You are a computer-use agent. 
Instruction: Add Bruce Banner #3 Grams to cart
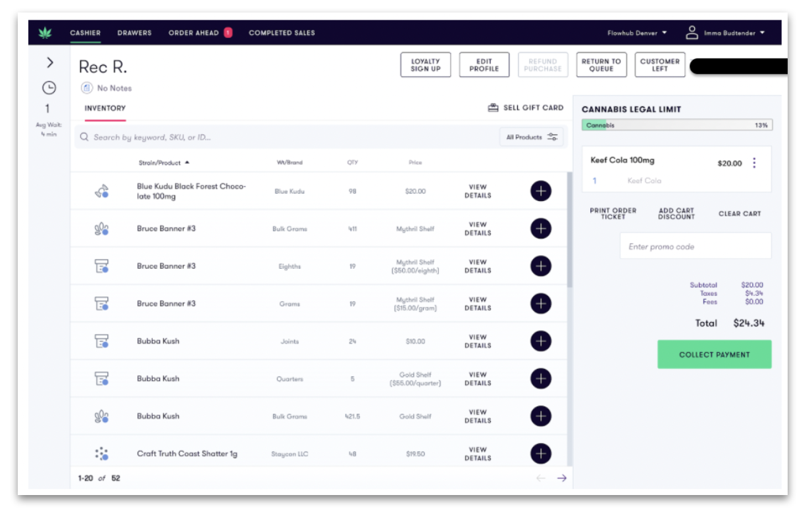point(541,304)
